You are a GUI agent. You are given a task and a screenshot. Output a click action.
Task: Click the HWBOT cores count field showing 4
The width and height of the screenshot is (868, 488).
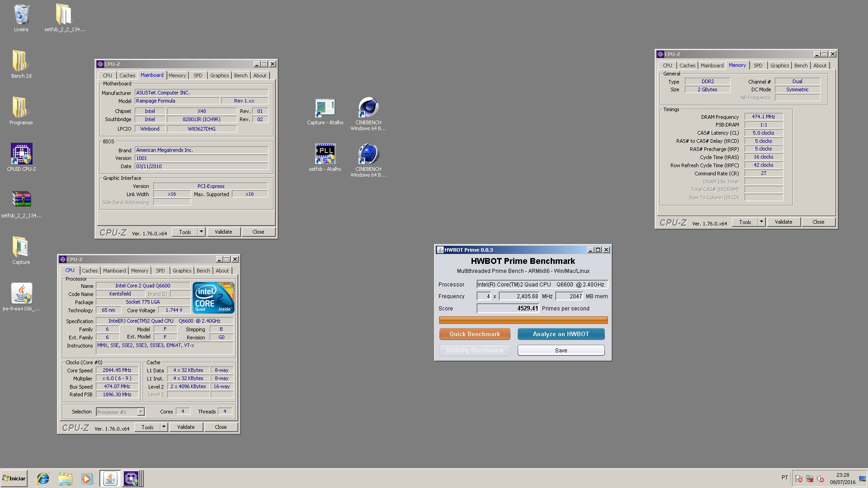pyautogui.click(x=484, y=296)
